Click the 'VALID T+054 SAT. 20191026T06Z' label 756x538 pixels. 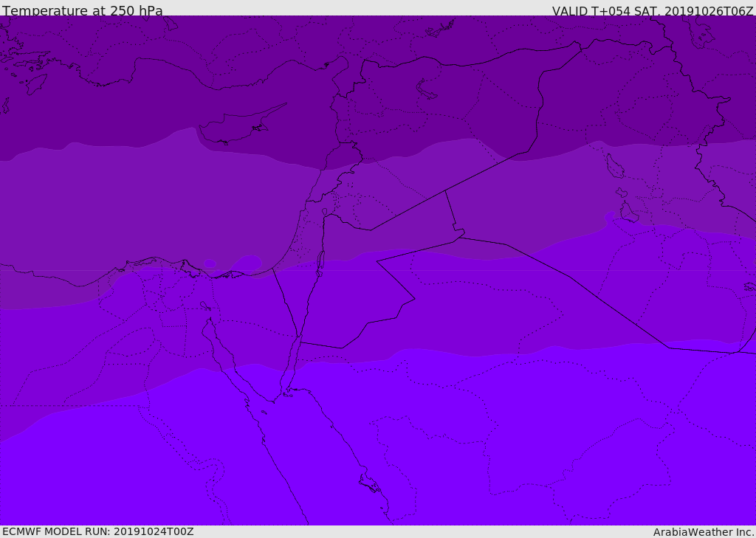pyautogui.click(x=653, y=11)
